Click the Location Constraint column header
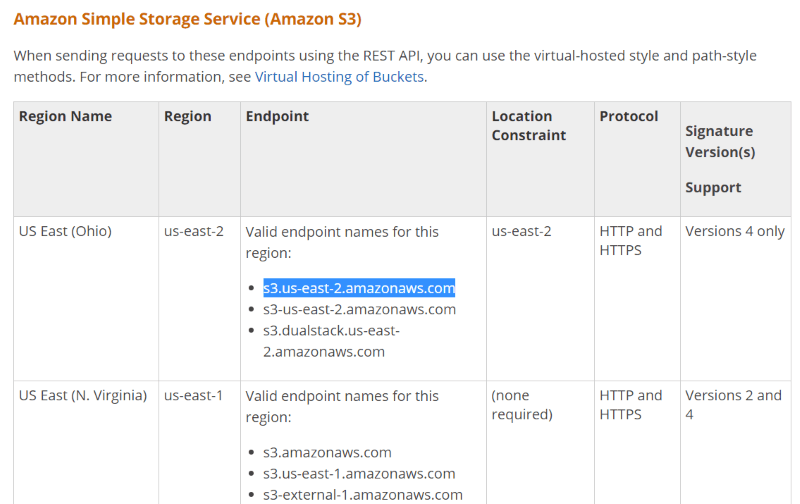Screen dimensions: 800x504 pos(529,126)
